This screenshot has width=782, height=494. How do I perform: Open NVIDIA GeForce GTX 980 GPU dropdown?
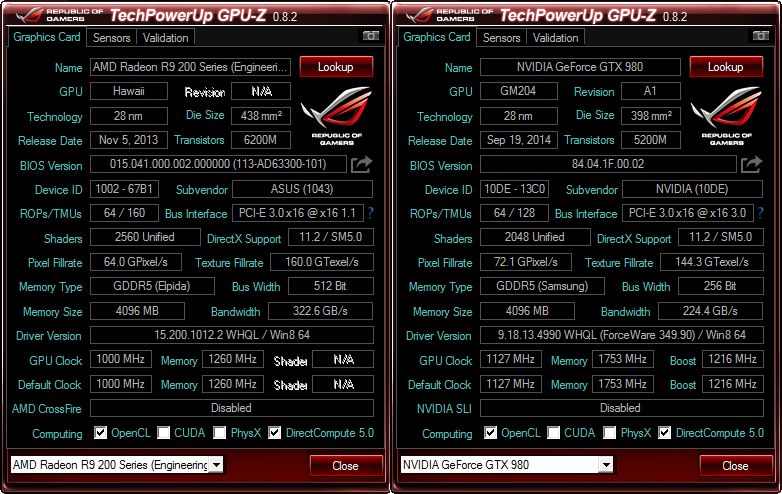(605, 465)
